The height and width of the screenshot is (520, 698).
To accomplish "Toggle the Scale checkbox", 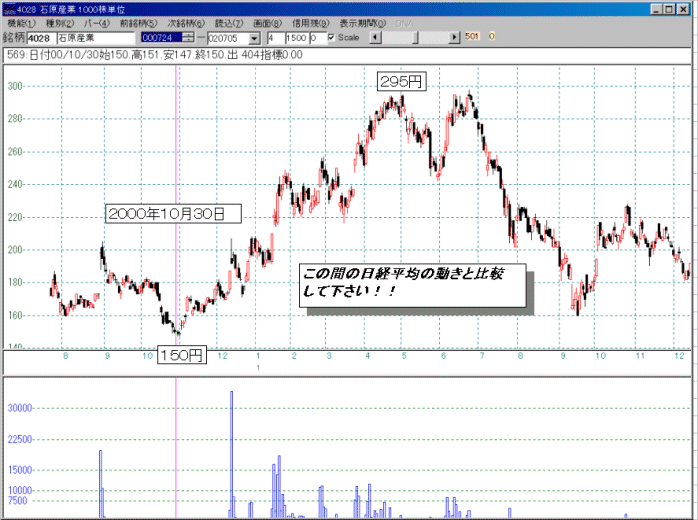I will [333, 37].
